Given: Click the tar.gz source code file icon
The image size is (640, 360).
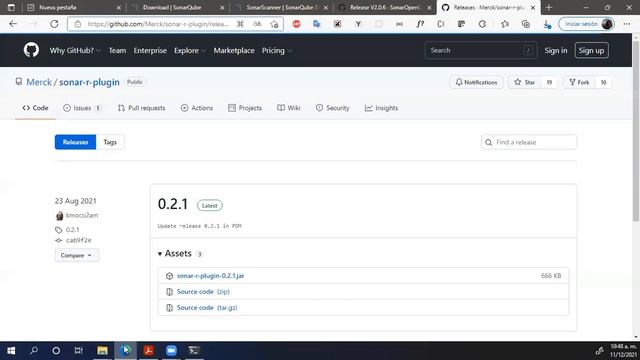Looking at the screenshot, I should coord(169,308).
